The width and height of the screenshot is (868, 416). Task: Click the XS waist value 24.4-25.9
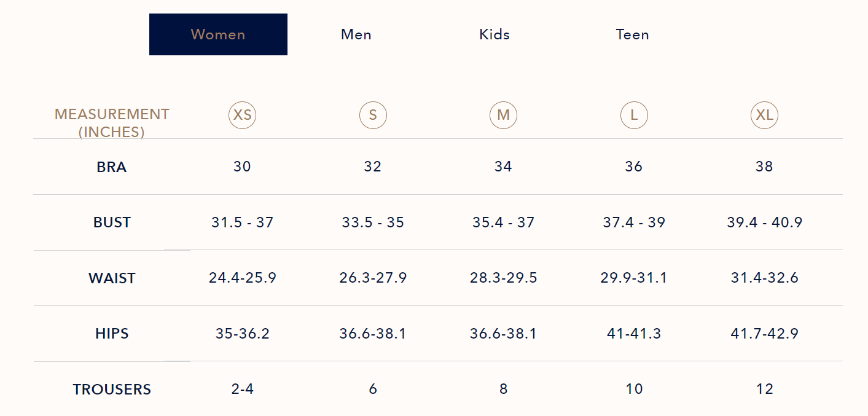pyautogui.click(x=242, y=278)
